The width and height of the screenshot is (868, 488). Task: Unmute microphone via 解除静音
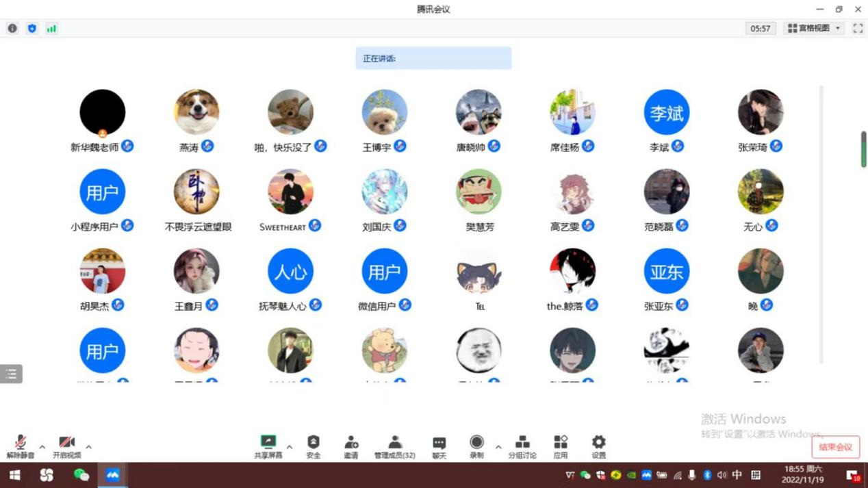[x=20, y=446]
